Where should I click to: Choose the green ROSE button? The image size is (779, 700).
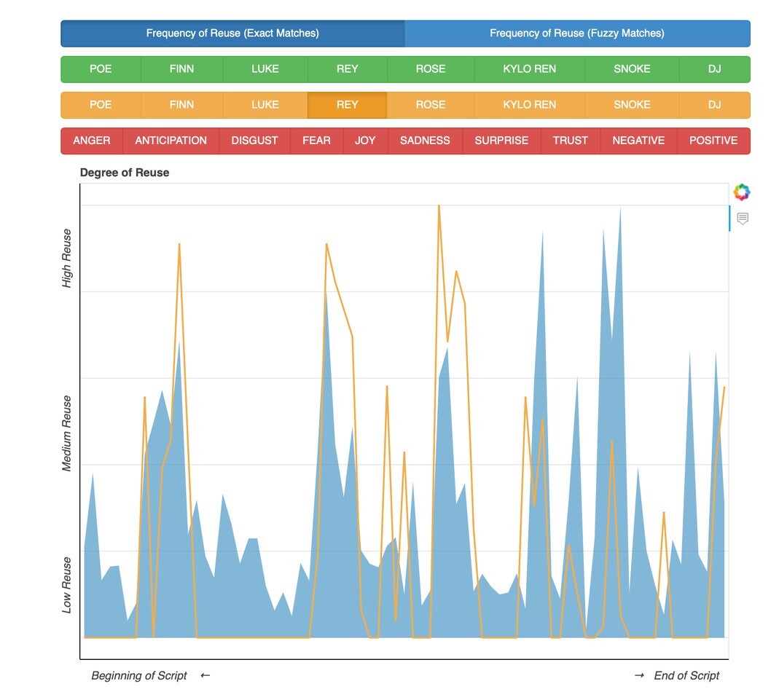pyautogui.click(x=430, y=69)
